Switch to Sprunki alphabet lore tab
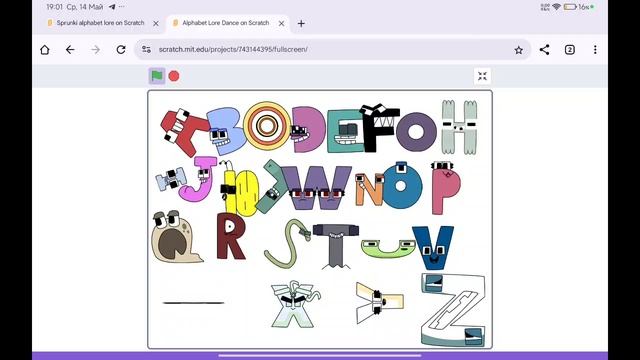Image resolution: width=640 pixels, height=360 pixels. (100, 23)
